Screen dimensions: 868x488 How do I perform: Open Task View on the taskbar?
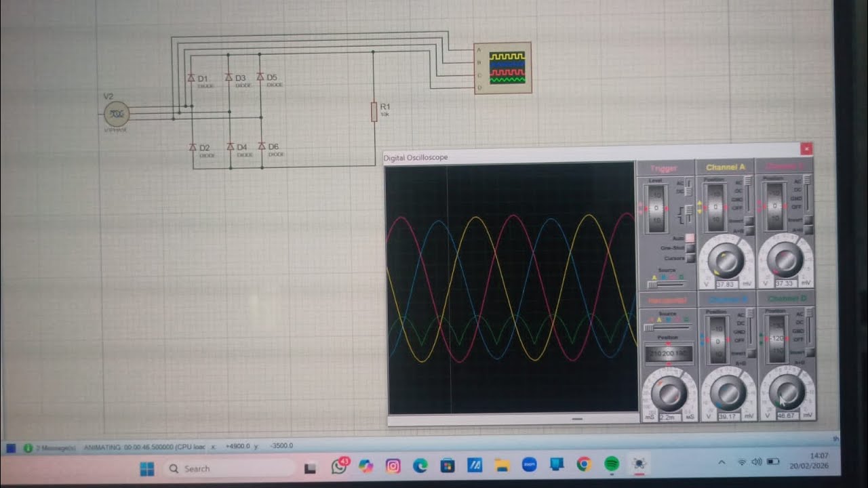point(310,468)
